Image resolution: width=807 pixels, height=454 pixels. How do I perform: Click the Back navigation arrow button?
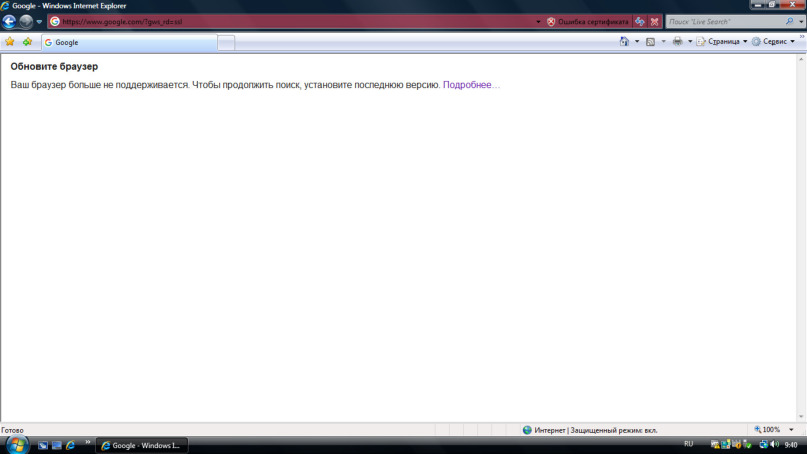click(10, 21)
